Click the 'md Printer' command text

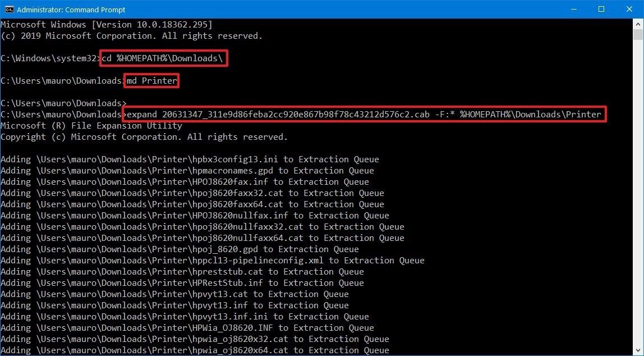(152, 80)
